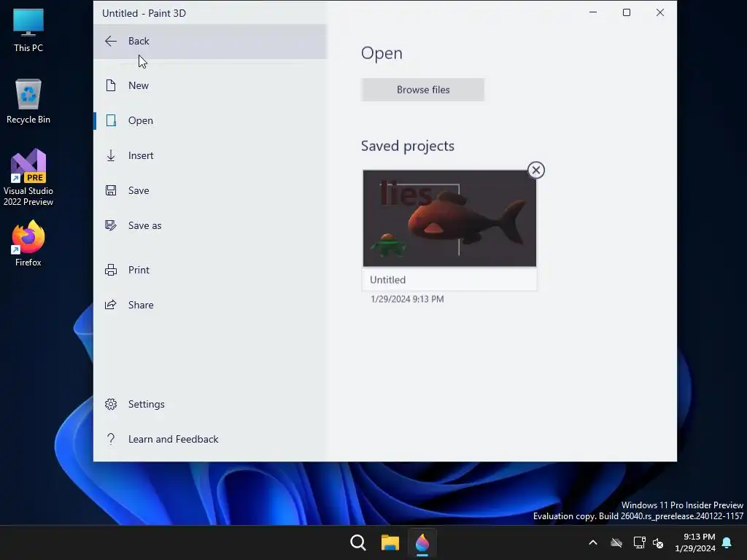
Task: Maximize the Paint 3D window
Action: coord(627,12)
